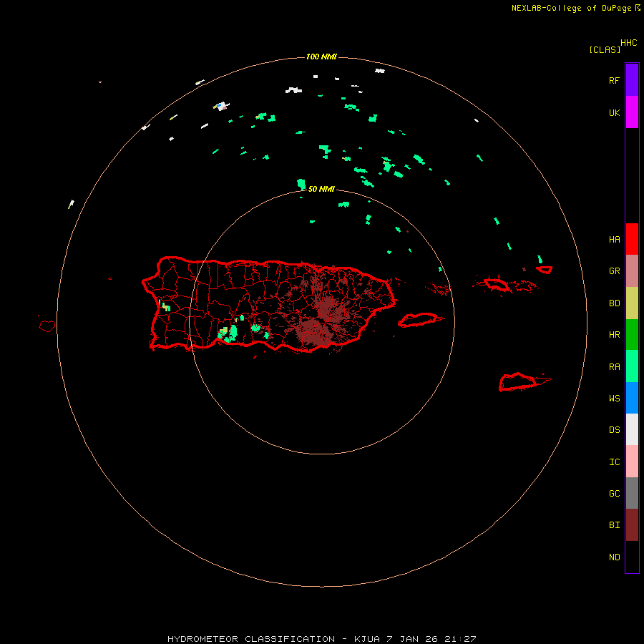
Task: Click the WS blue legend swatch
Action: click(x=632, y=398)
